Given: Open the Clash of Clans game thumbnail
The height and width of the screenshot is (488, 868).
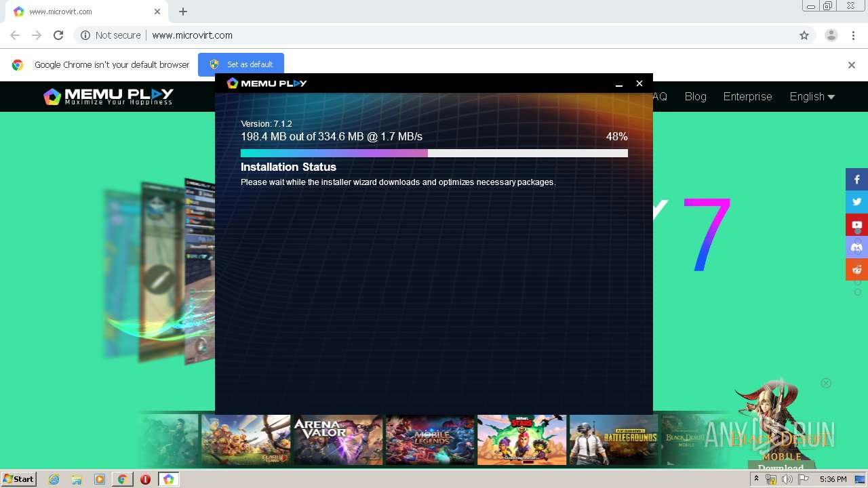Looking at the screenshot, I should [x=245, y=440].
